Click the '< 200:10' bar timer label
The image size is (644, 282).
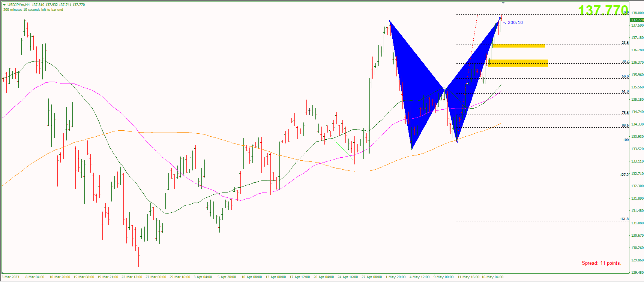[x=513, y=22]
